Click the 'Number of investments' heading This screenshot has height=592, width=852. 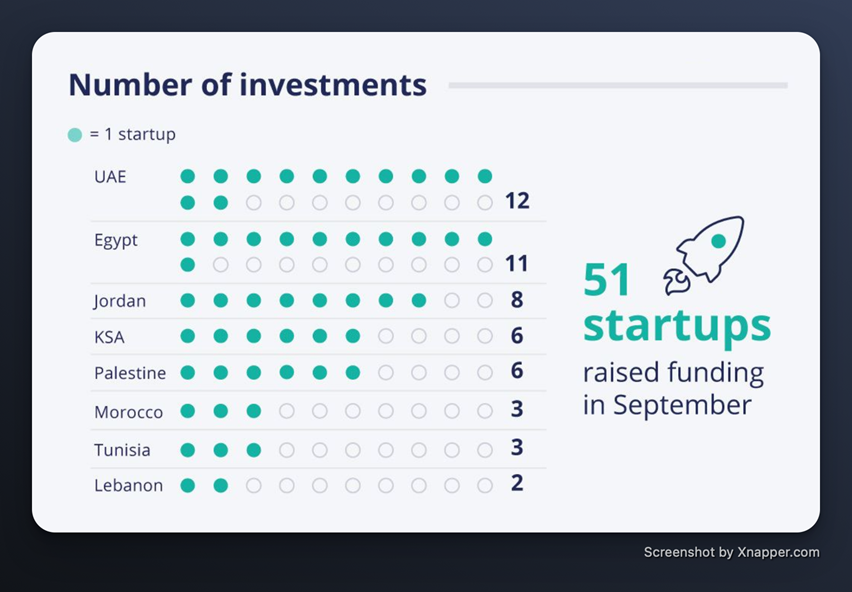tap(247, 85)
